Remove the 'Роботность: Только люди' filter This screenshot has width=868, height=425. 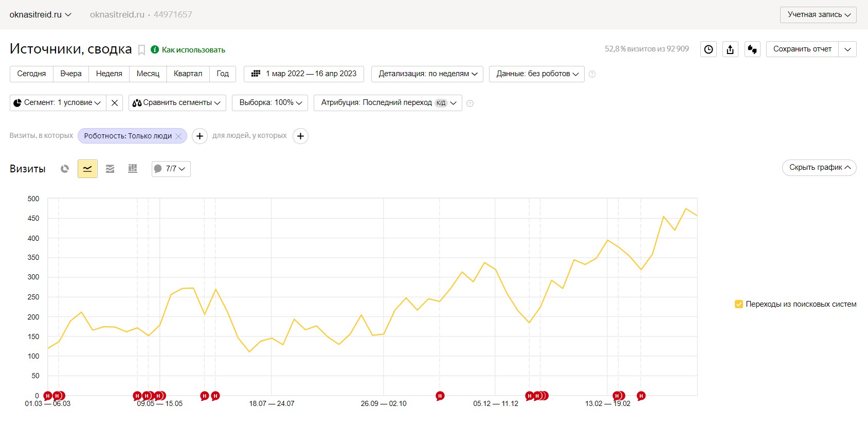[178, 136]
